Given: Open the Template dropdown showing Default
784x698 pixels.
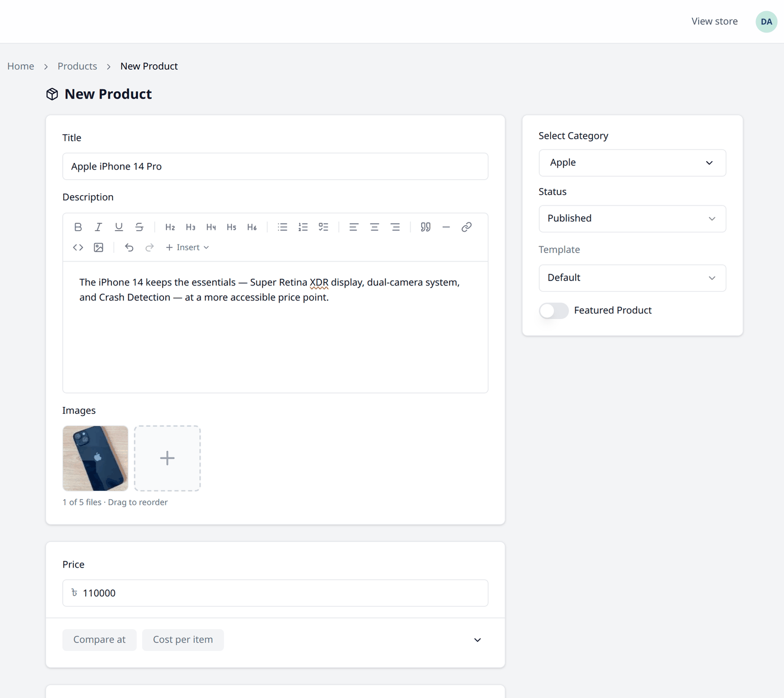Looking at the screenshot, I should 632,278.
